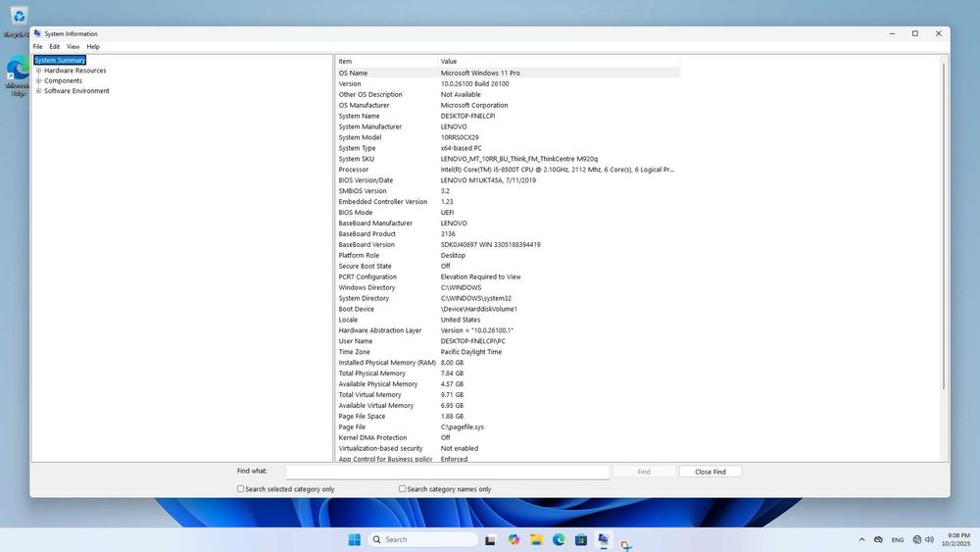Click the details pane vertical scrollbar
The image size is (980, 552).
tap(944, 226)
